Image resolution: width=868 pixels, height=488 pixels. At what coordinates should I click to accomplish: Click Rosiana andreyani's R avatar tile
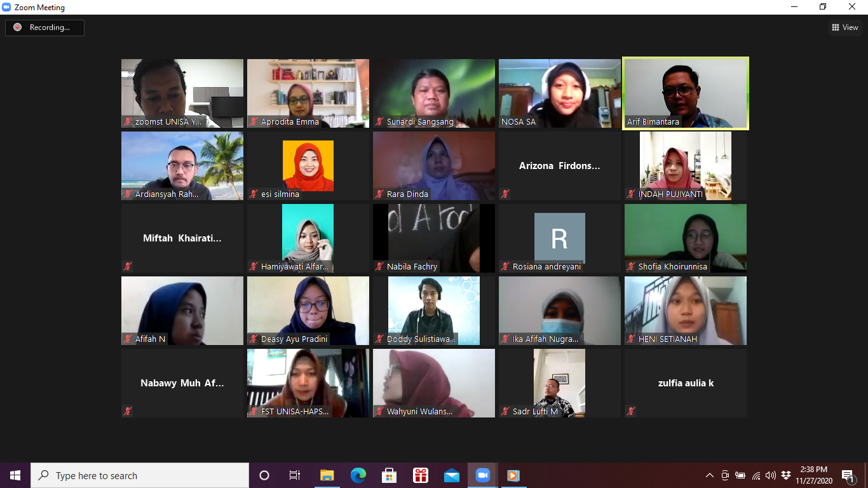tap(559, 238)
